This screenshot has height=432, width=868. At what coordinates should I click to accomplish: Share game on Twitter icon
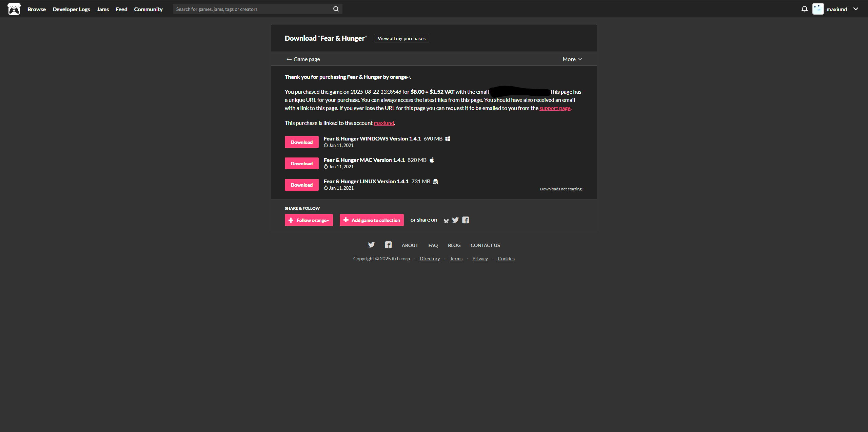click(455, 220)
